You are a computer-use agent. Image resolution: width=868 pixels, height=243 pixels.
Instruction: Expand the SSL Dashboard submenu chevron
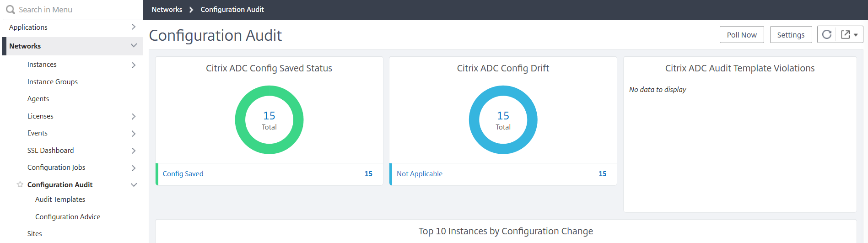click(134, 151)
